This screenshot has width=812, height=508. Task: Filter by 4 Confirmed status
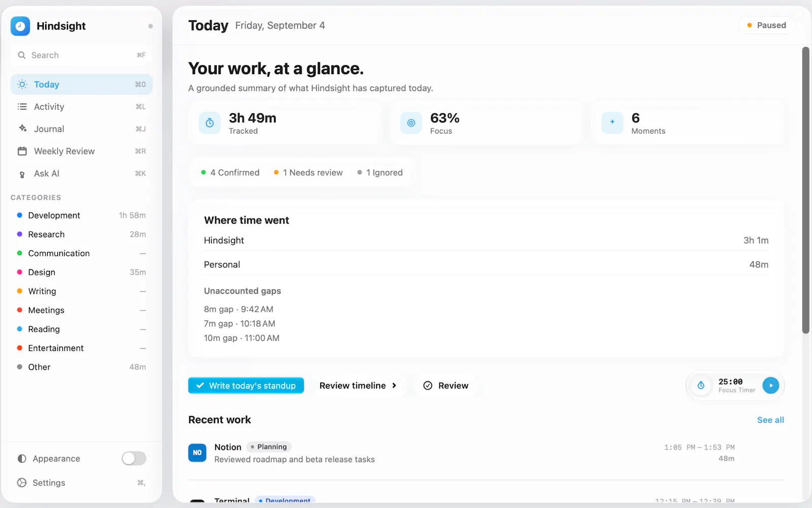tap(230, 173)
